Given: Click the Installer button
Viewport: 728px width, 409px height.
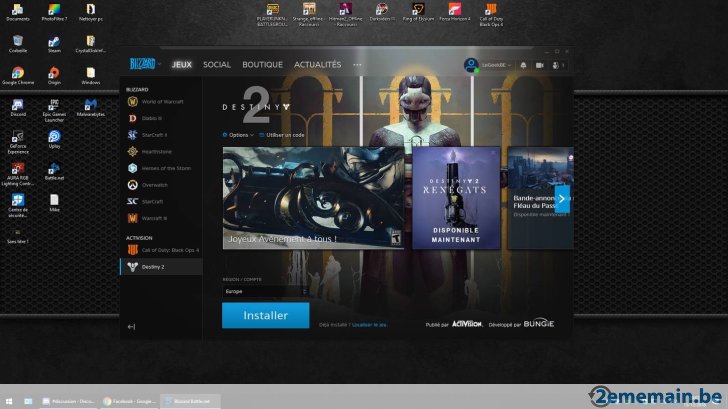Looking at the screenshot, I should click(x=266, y=315).
